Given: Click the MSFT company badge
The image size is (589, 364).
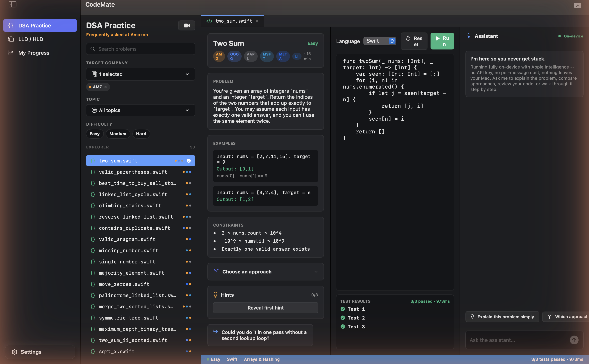Looking at the screenshot, I should 267,56.
